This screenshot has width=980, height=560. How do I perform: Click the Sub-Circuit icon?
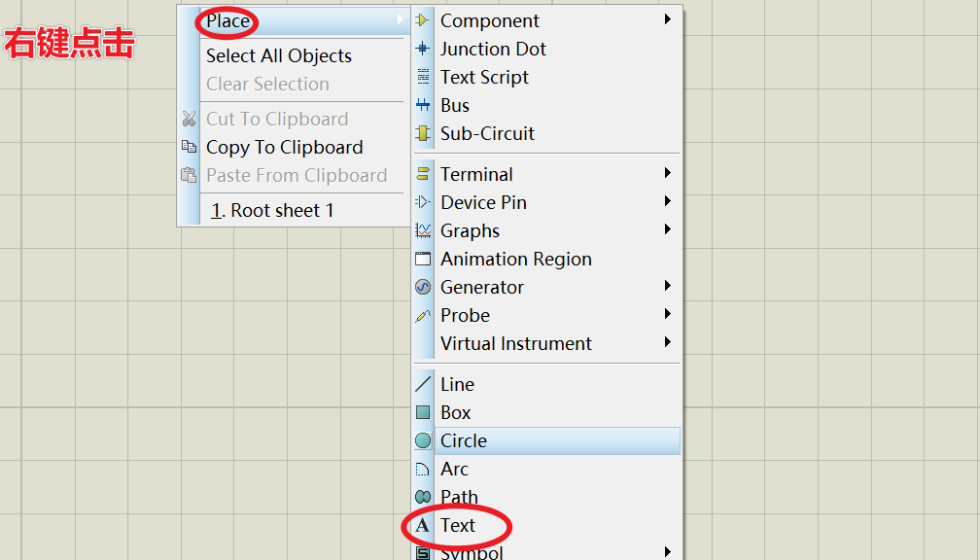[423, 133]
